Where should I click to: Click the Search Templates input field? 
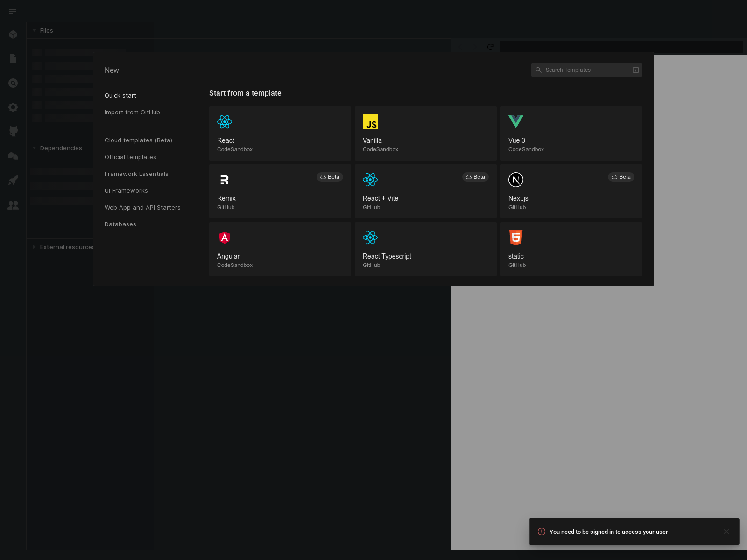(587, 70)
